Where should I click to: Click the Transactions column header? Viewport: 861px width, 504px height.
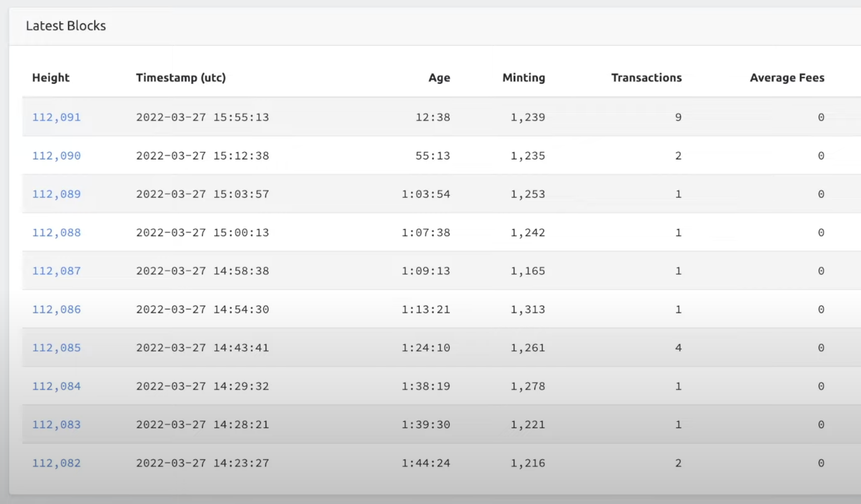click(646, 78)
